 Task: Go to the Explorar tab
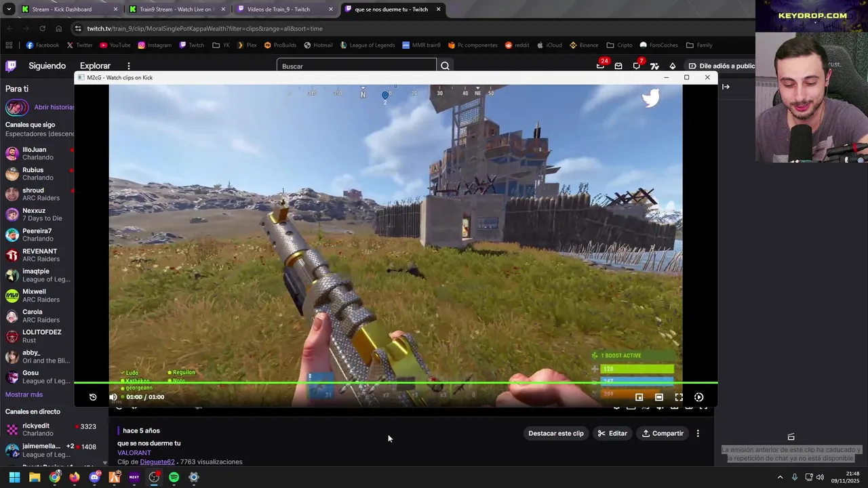click(95, 66)
